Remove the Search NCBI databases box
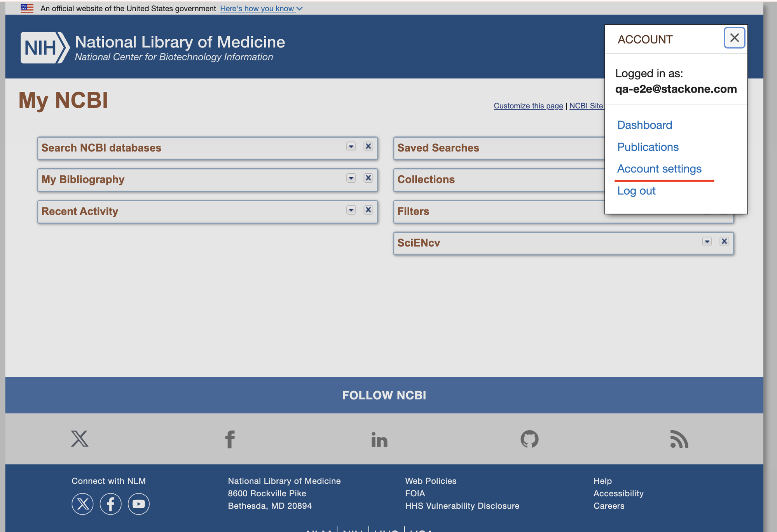777x532 pixels. pos(368,147)
